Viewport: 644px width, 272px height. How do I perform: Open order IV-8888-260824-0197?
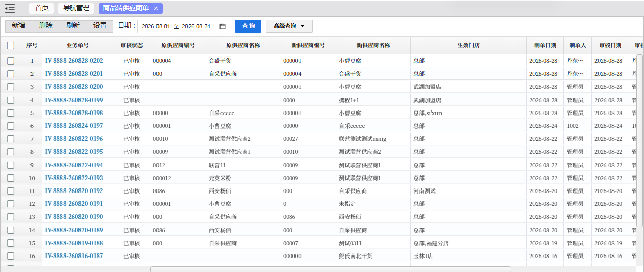tap(74, 126)
